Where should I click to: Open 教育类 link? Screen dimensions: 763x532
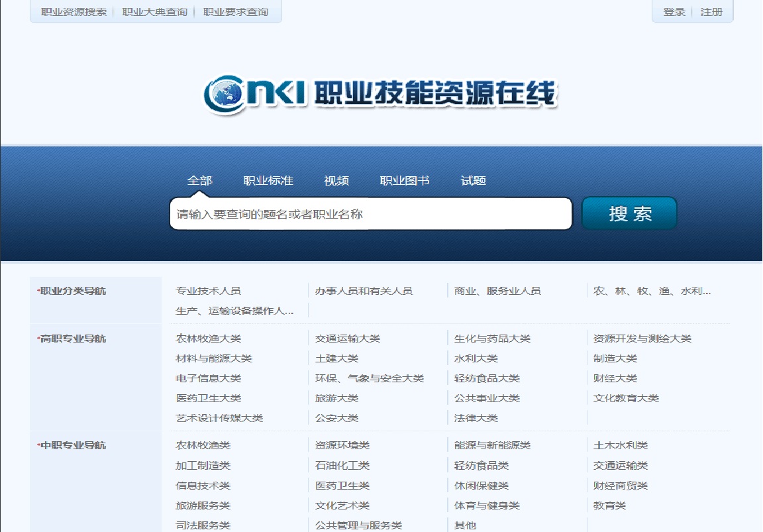pyautogui.click(x=609, y=505)
